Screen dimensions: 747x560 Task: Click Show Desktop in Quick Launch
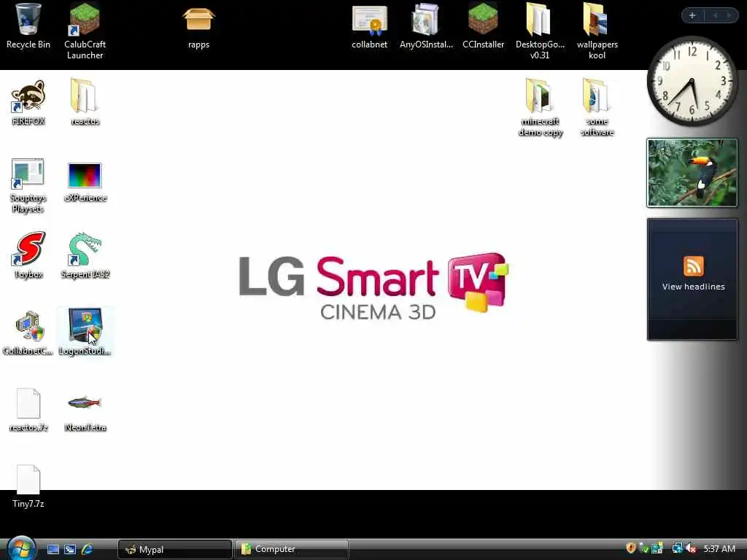point(53,549)
